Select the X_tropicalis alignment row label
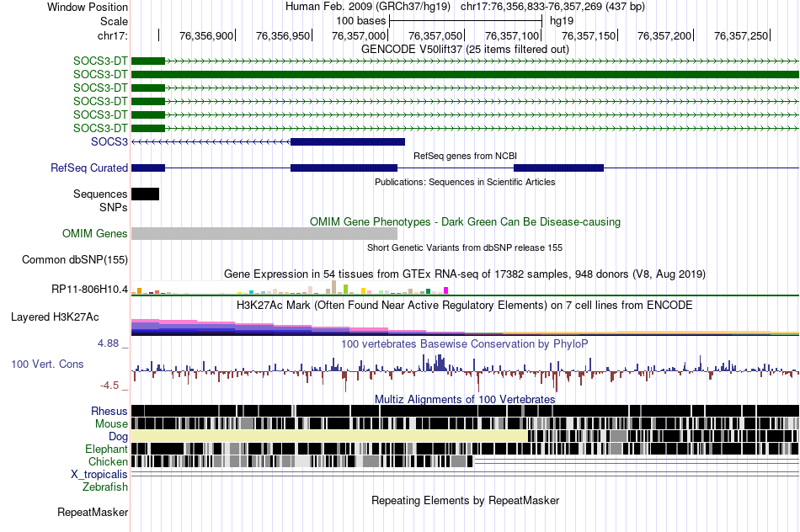Screen dimensions: 800x532 (x=99, y=475)
